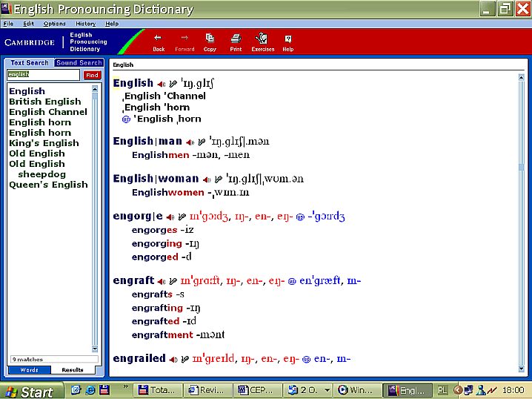Click the floppy-disk quick launch icon
Viewport: 532px width, 399px height.
104,390
